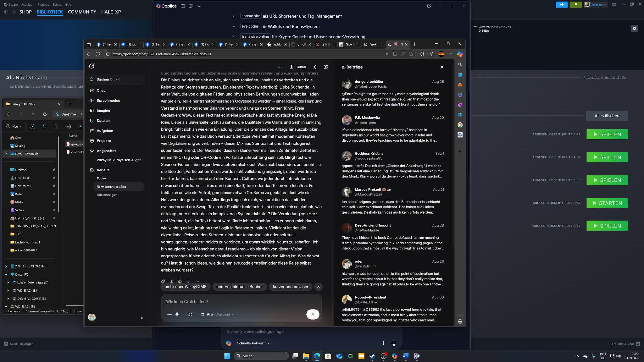Click the Wie kann Grok helfen input
The image size is (644, 362).
[x=239, y=302]
